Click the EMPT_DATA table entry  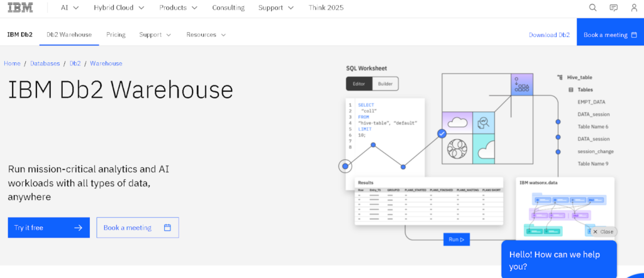pyautogui.click(x=591, y=102)
